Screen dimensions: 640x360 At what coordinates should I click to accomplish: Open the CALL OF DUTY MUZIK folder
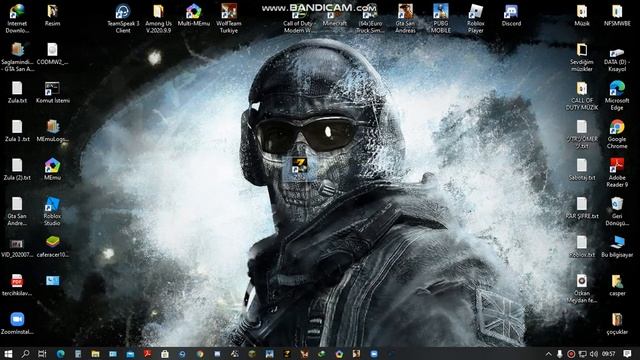click(x=582, y=96)
